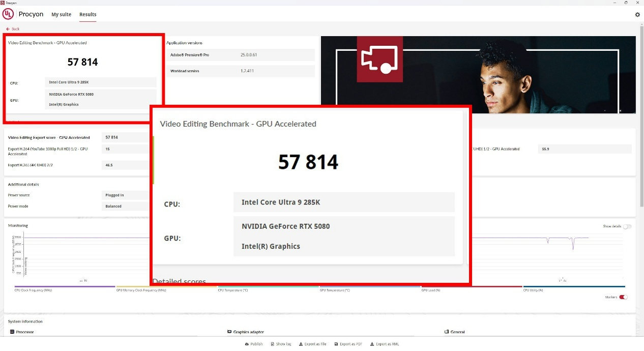Screen dimensions: 644x351
Task: Turn on the Show details toggle
Action: pyautogui.click(x=627, y=226)
